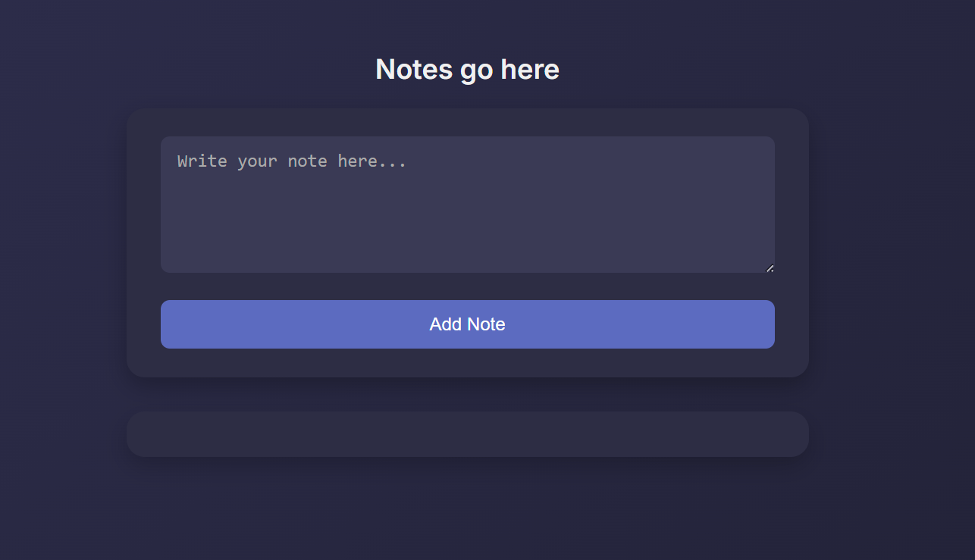Viewport: 975px width, 560px height.
Task: Click inside the note text area
Action: click(x=468, y=205)
